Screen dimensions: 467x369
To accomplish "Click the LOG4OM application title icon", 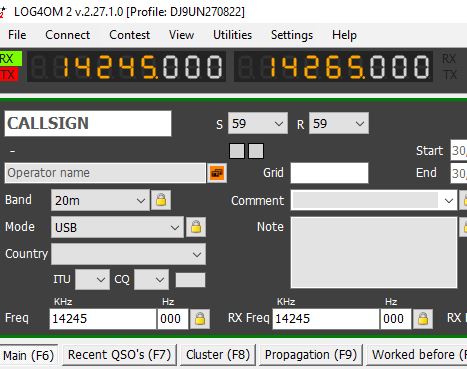I will click(3, 12).
